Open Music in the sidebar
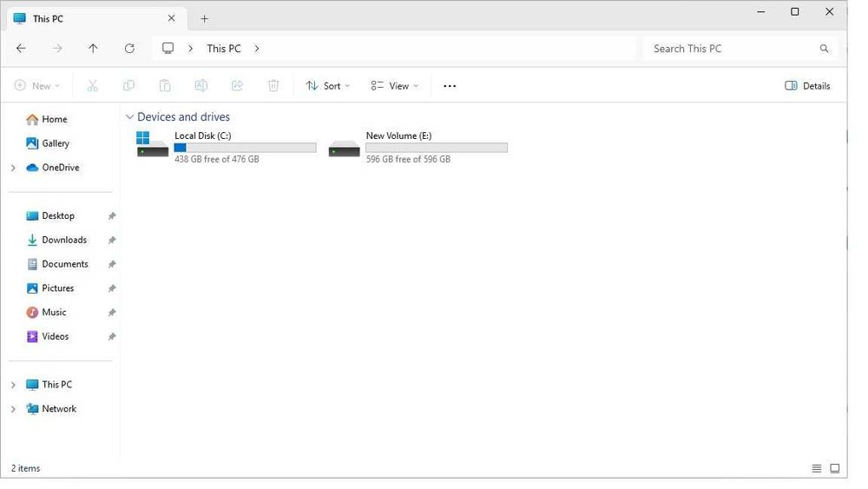Screen dimensions: 868x489 54,313
